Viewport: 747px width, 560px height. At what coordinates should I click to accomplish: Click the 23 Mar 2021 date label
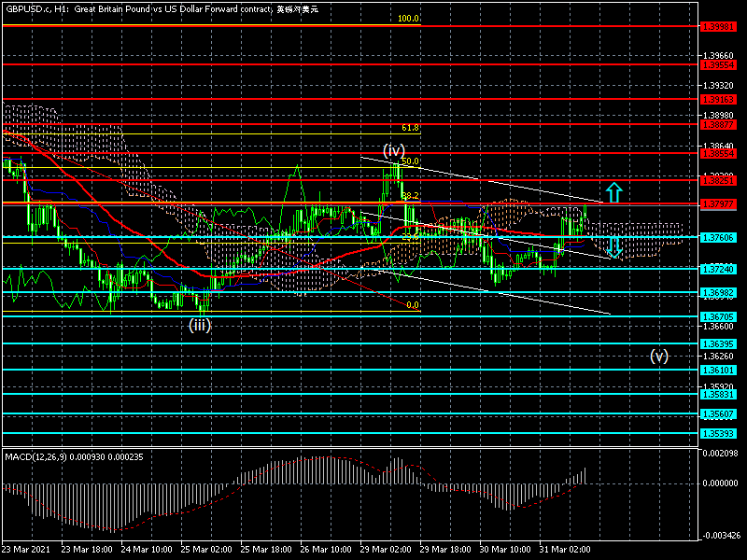tap(25, 550)
